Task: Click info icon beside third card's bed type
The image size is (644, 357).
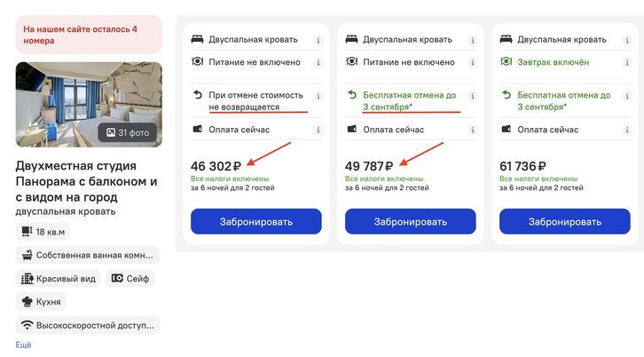Action: pos(627,40)
